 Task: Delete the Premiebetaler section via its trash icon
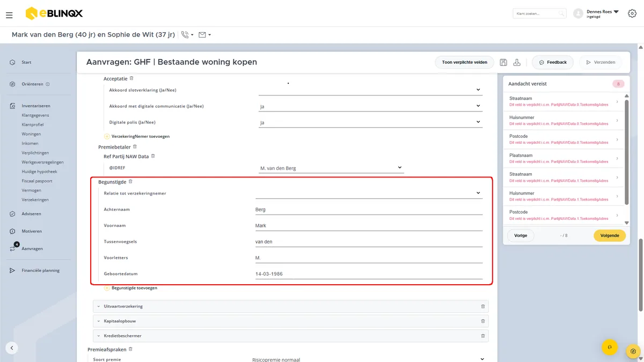(x=135, y=146)
